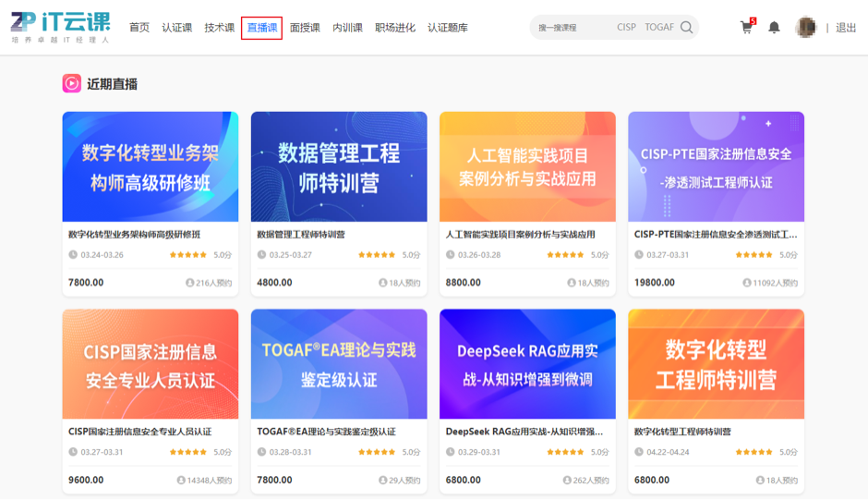Click the 人工智能实践项目案例分析与实战应用 title link
Viewport: 868px width, 500px height.
[520, 235]
